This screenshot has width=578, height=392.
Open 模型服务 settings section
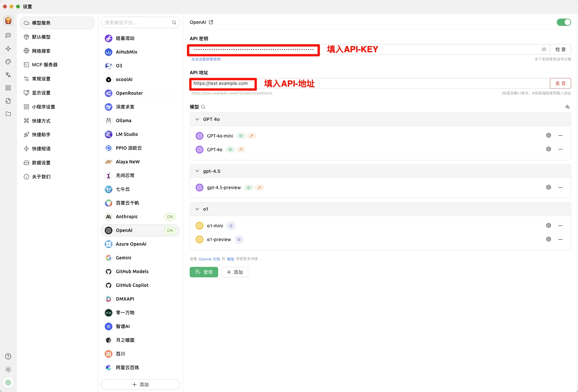coord(57,23)
